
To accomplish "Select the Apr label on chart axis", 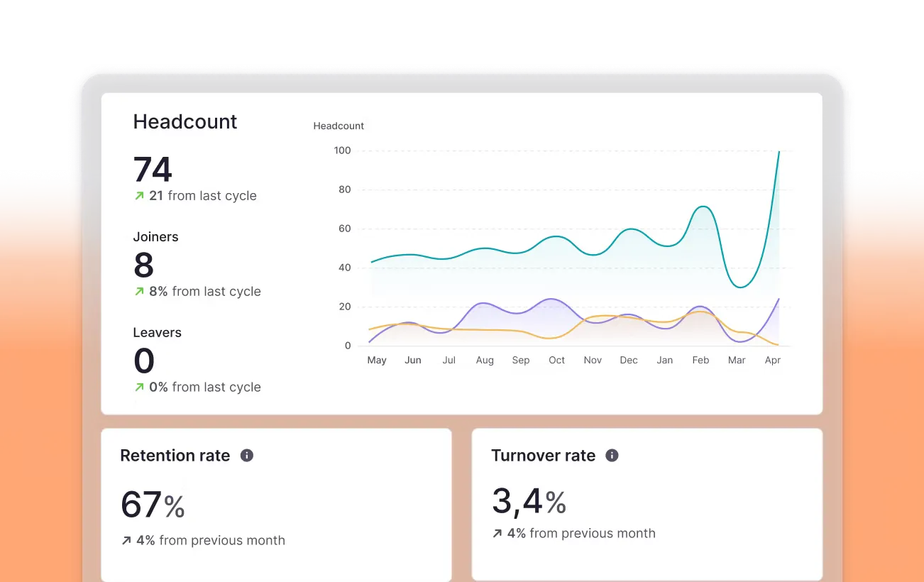I will (773, 361).
